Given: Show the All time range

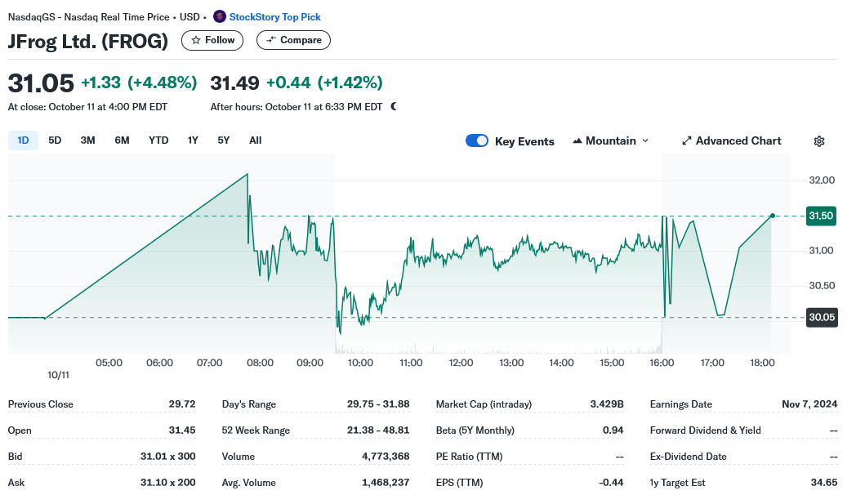Looking at the screenshot, I should click(255, 140).
